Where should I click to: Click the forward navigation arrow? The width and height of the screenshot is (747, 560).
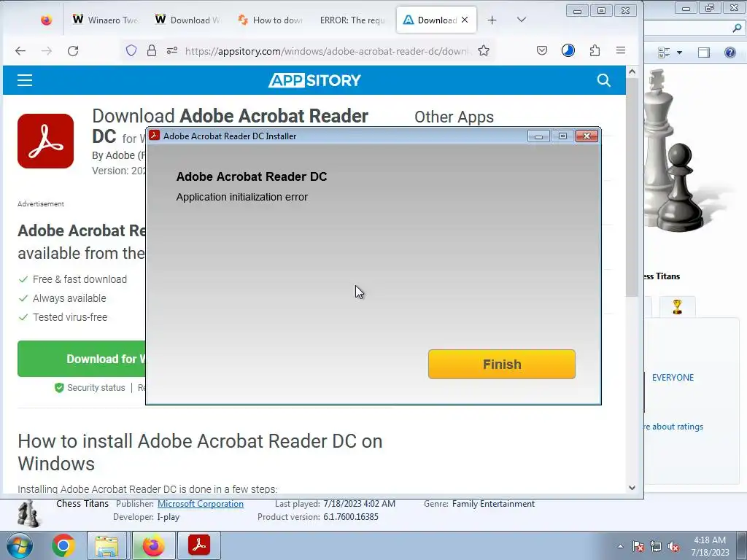47,51
